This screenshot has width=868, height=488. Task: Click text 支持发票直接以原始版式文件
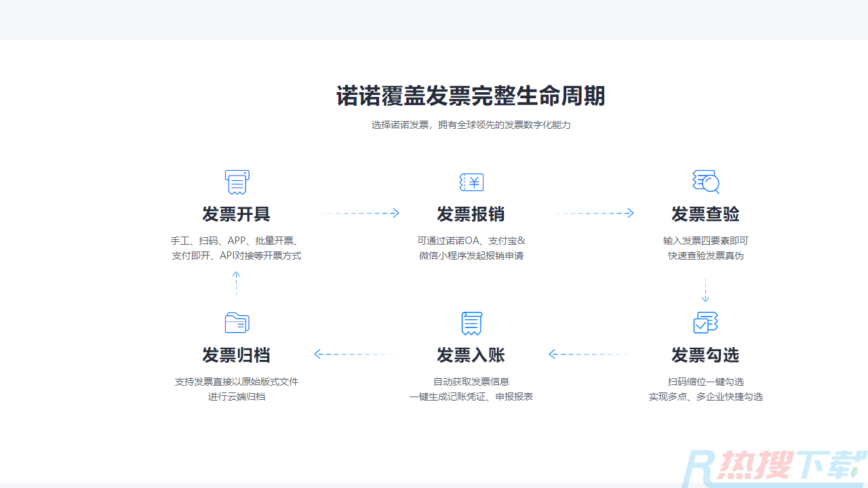237,382
